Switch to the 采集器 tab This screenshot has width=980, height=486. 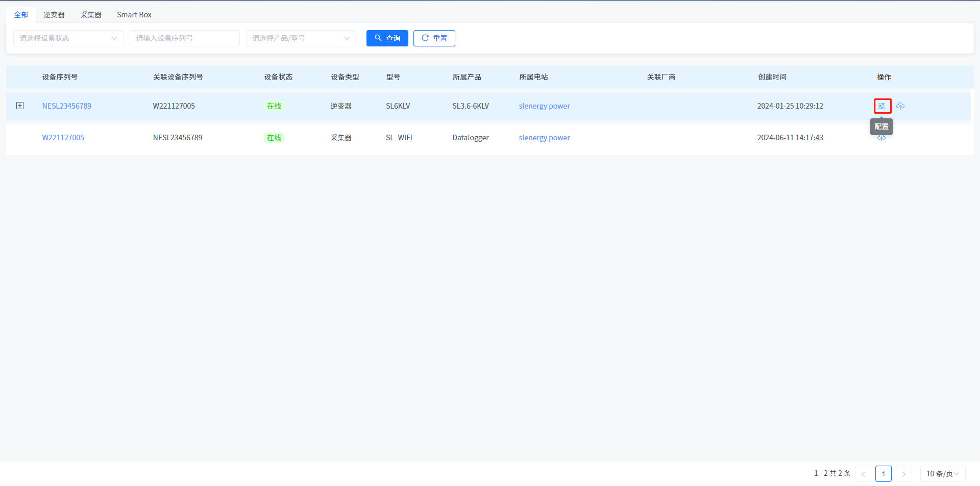pos(91,15)
